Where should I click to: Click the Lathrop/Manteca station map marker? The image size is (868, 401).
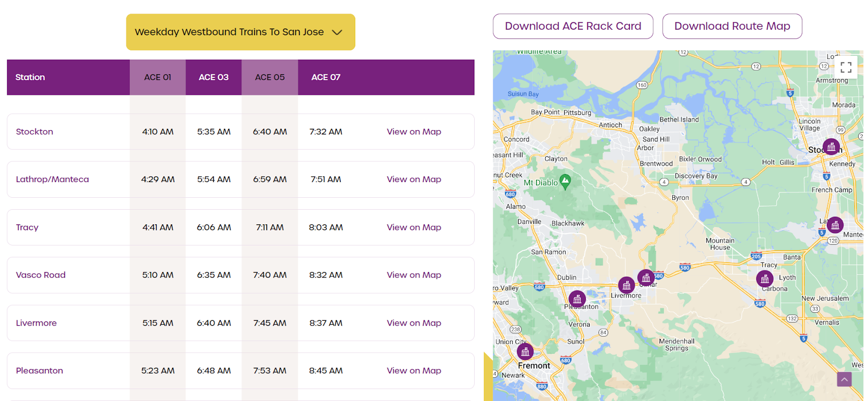click(x=835, y=224)
